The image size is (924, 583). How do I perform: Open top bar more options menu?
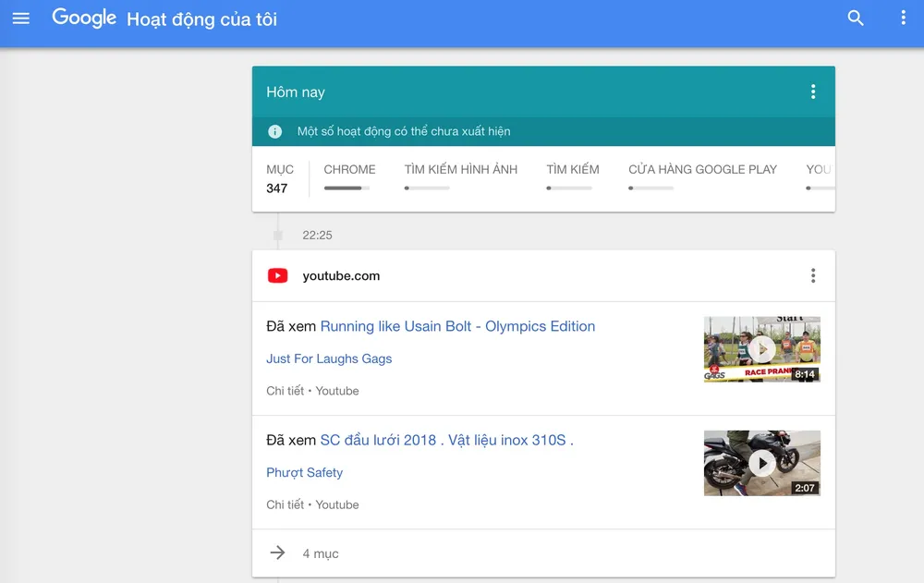click(x=903, y=18)
